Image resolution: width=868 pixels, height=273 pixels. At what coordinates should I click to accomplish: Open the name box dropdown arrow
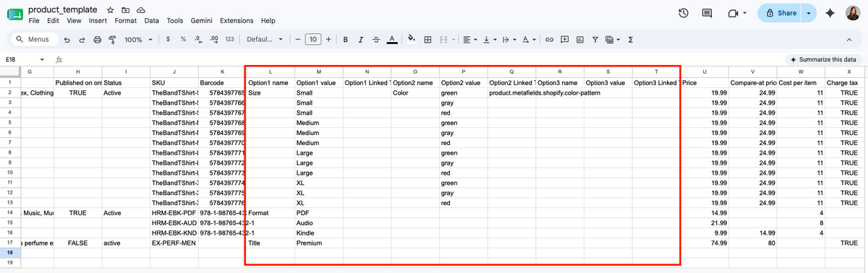[x=42, y=59]
